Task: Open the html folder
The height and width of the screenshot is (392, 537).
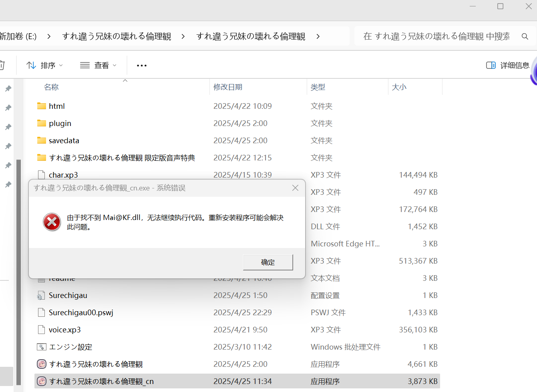Action: [x=56, y=106]
